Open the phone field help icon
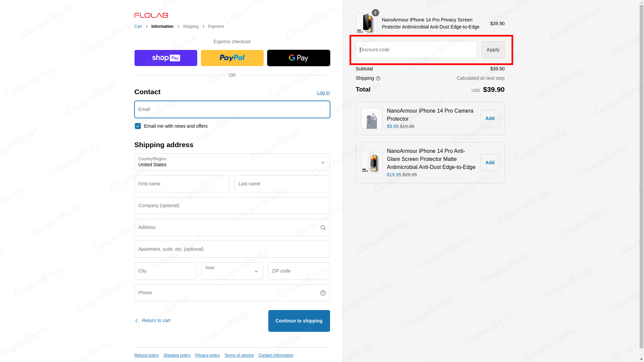This screenshot has width=644, height=362. pos(323,293)
